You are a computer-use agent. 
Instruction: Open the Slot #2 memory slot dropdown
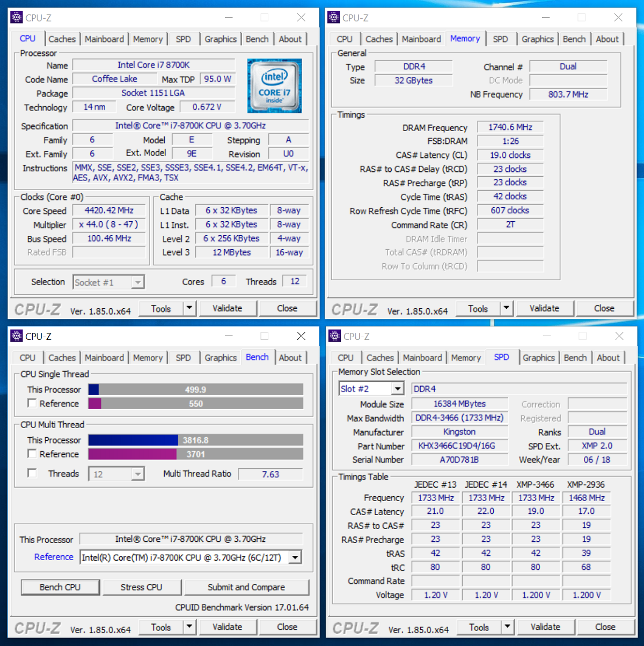397,389
